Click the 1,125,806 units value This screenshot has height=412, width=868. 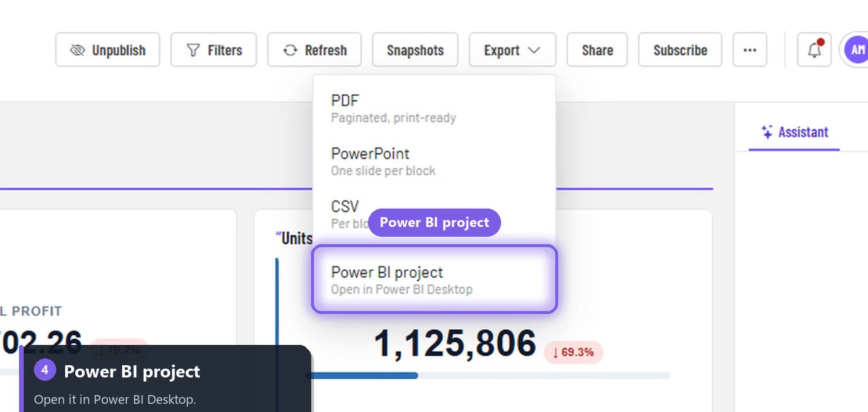coord(455,343)
